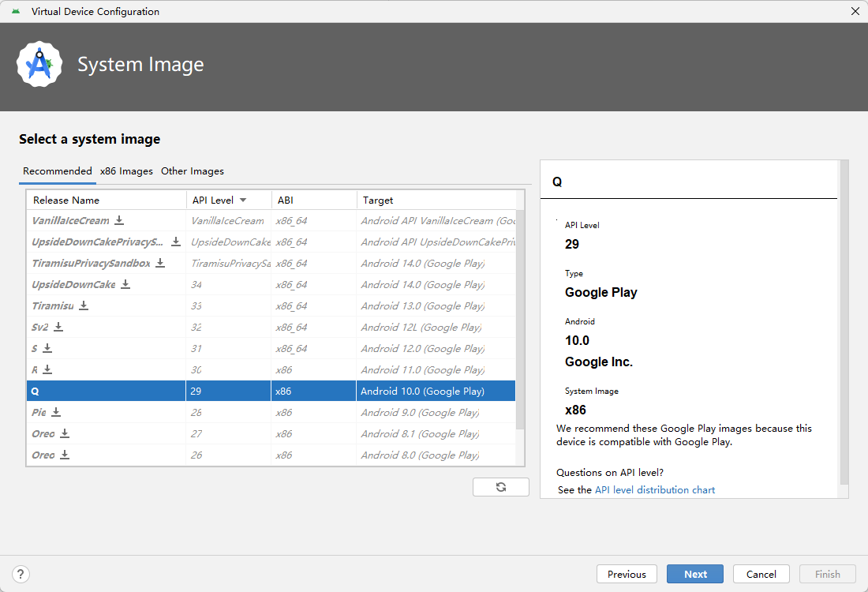
Task: Download the Tiramisu API 33 image
Action: point(84,305)
